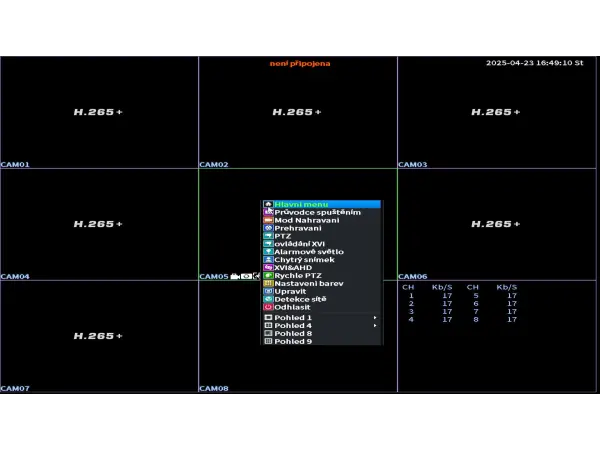Click the Mod Nahrávání record icon
This screenshot has width=600, height=450.
tap(268, 220)
